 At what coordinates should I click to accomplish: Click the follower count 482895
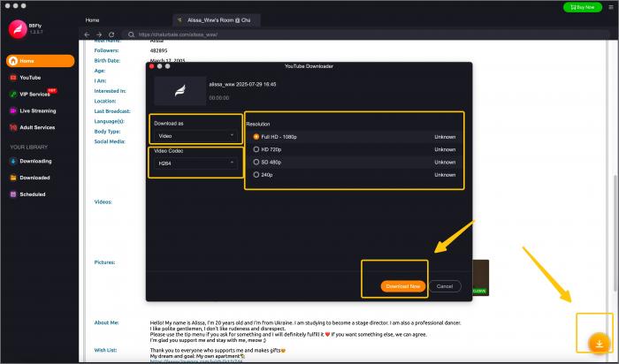coord(158,51)
